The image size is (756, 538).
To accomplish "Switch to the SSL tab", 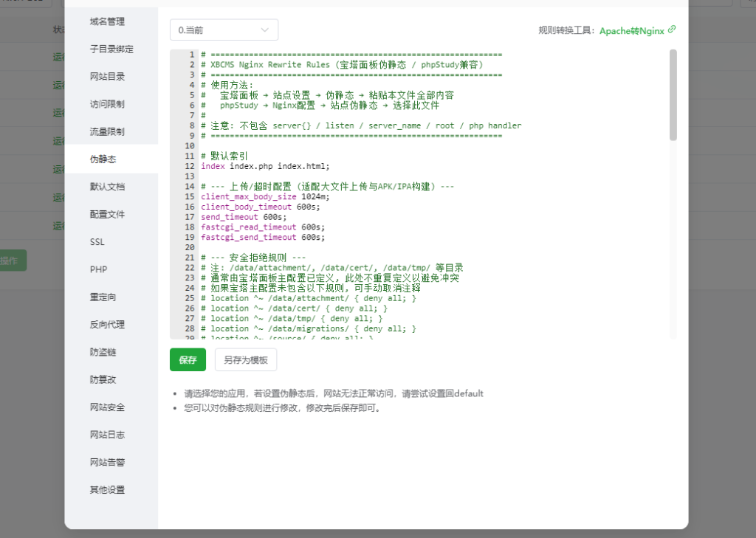I will click(x=97, y=241).
